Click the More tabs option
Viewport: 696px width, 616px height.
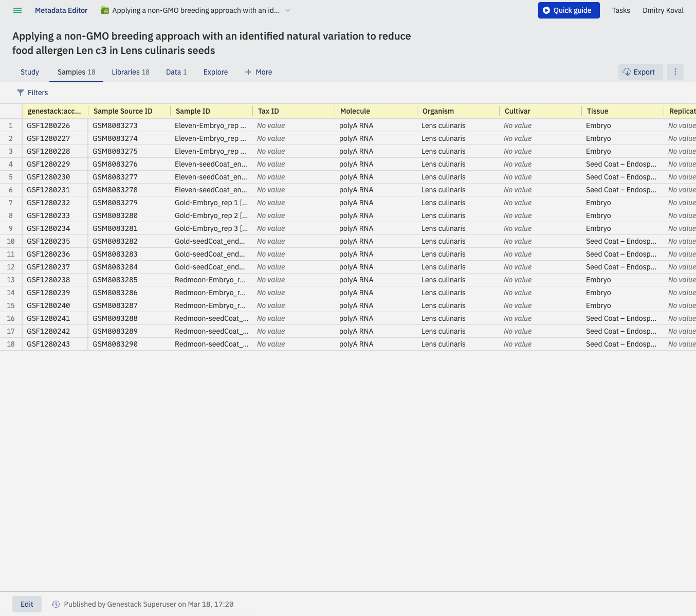pyautogui.click(x=259, y=72)
